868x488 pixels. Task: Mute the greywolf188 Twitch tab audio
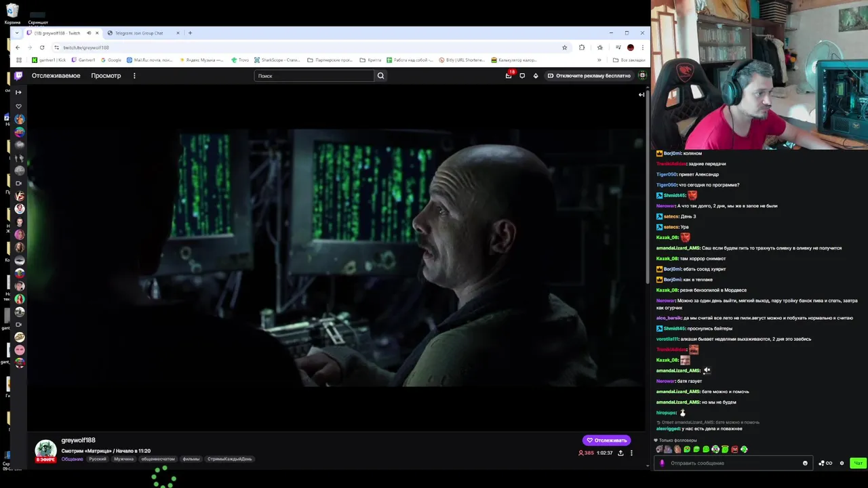pyautogui.click(x=88, y=33)
